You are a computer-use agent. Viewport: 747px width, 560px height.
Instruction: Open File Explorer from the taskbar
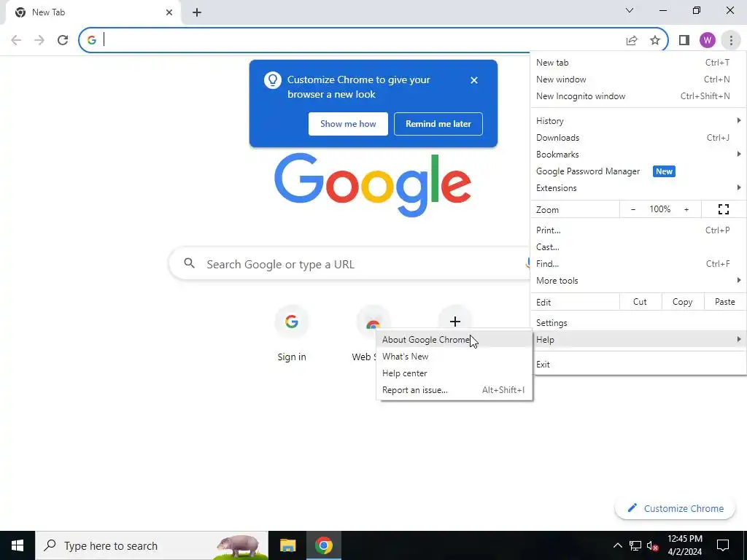point(287,545)
